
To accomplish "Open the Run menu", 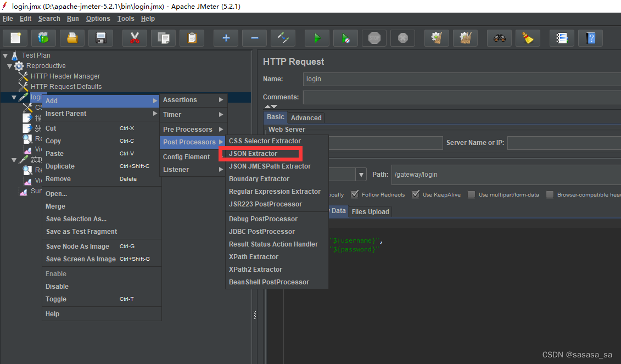I will coord(73,19).
